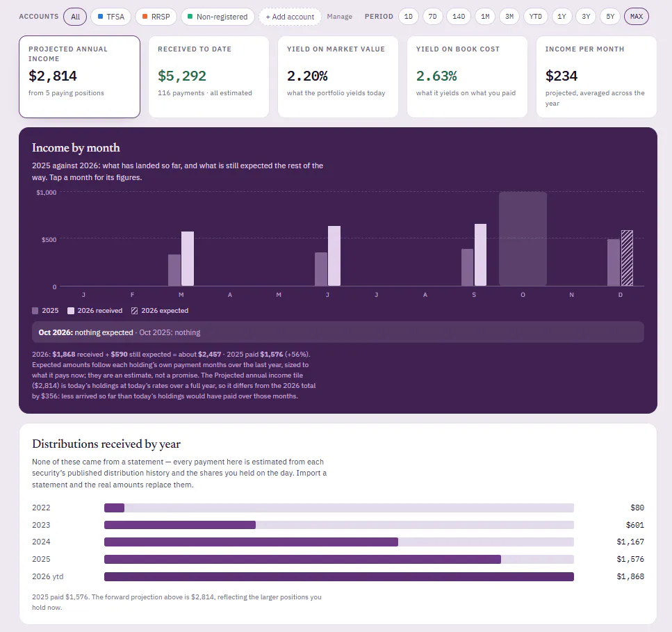
Task: Open the Income Per Month card
Action: (596, 76)
